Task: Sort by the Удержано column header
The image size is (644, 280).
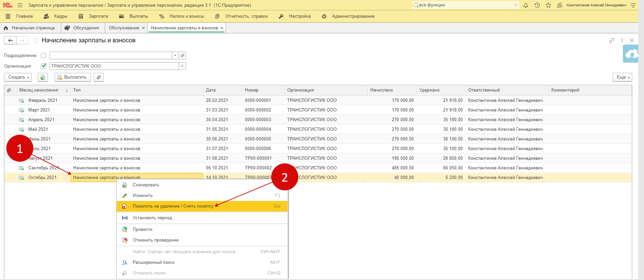Action: click(x=441, y=90)
